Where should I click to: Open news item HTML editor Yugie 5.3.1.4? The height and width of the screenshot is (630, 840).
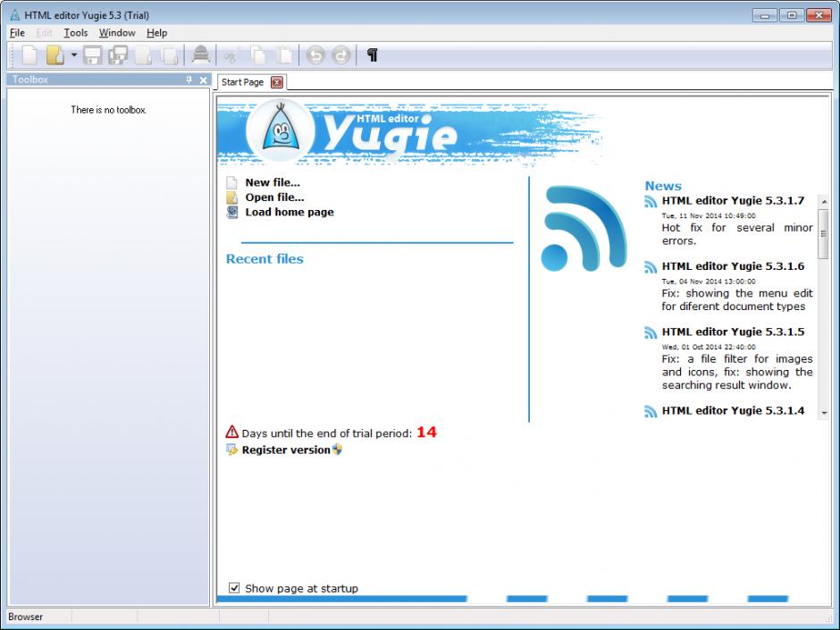coord(733,411)
